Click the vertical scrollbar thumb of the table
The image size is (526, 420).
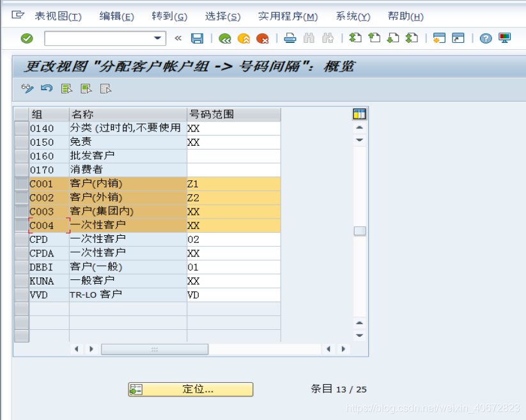tap(360, 231)
